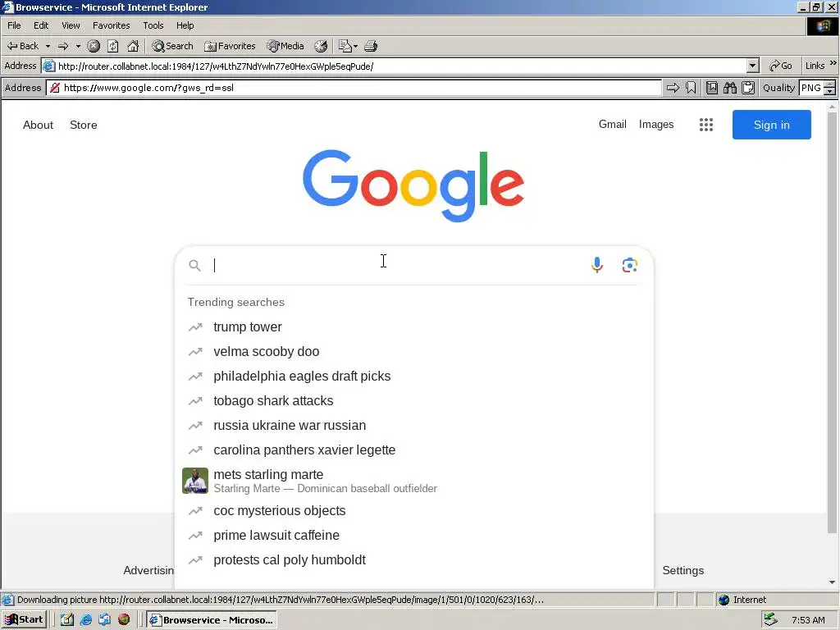
Task: Open the Edit menu
Action: [41, 25]
